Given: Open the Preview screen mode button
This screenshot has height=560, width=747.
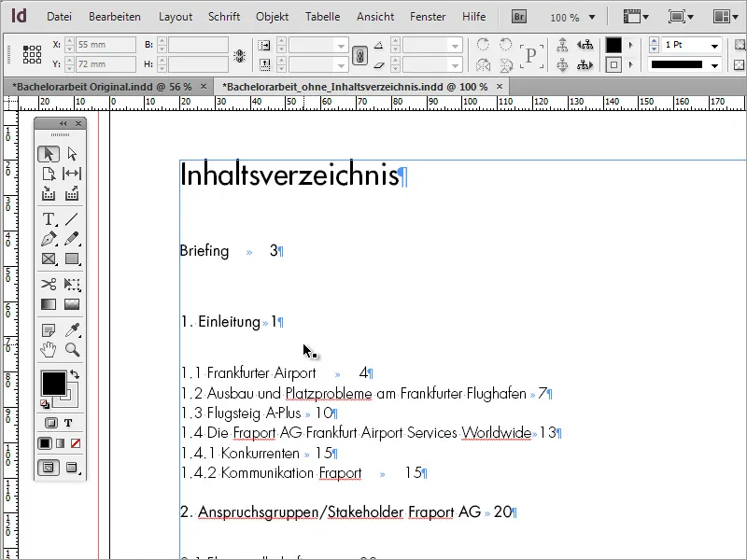Looking at the screenshot, I should pyautogui.click(x=72, y=468).
